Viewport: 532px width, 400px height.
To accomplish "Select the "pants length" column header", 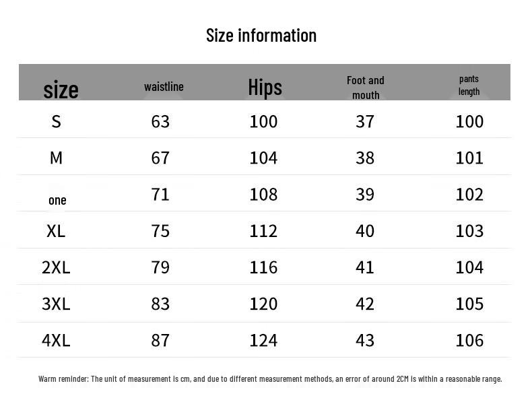I will [469, 85].
